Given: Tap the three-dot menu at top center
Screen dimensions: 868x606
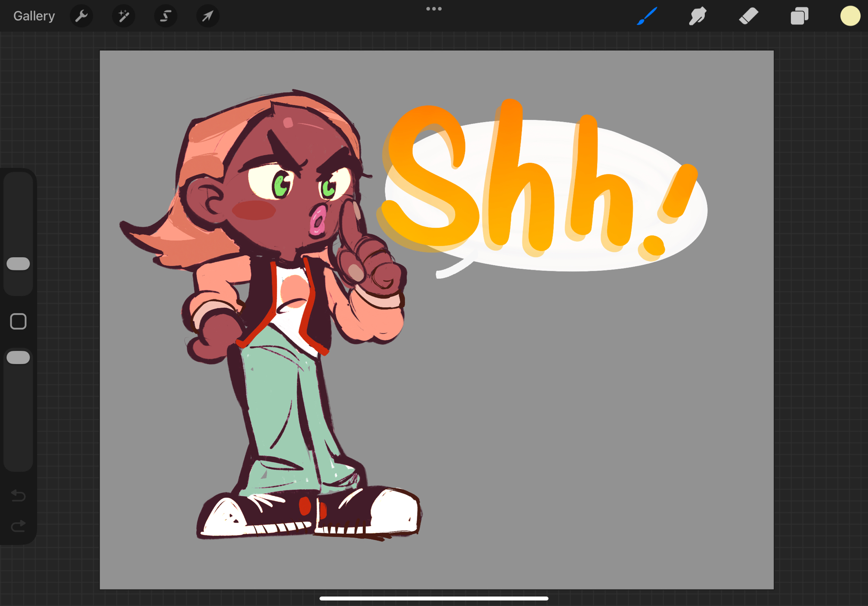Looking at the screenshot, I should click(434, 9).
